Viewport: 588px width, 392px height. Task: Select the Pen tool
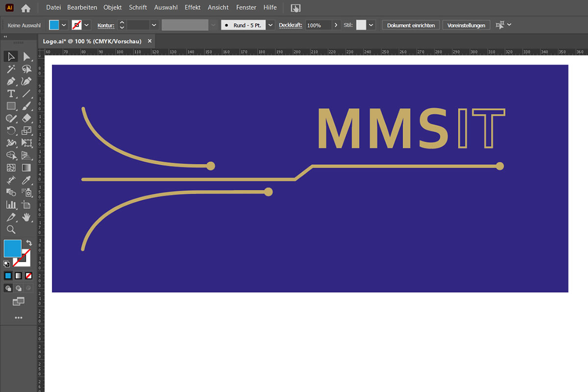coord(11,81)
